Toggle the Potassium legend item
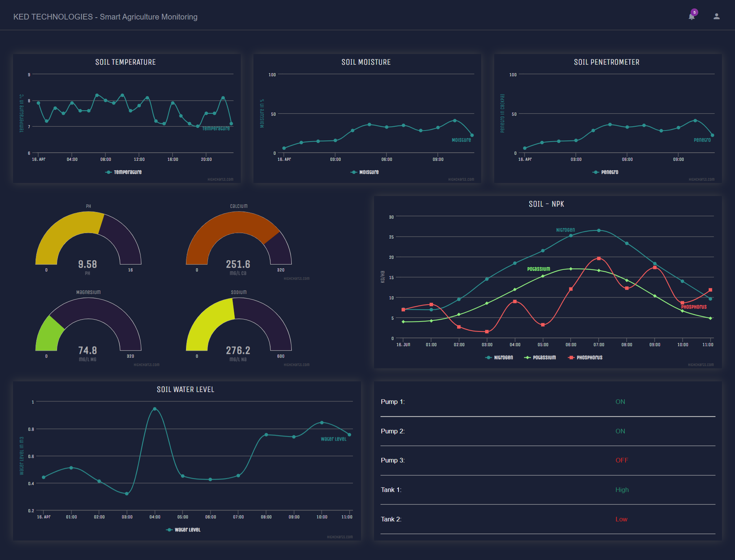Screen dimensions: 735x560 (x=540, y=358)
